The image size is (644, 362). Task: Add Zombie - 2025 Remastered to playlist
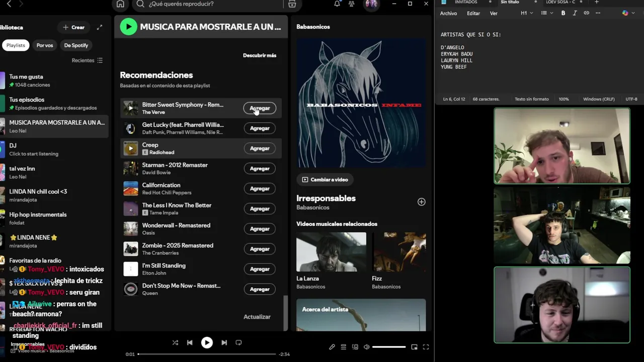coord(260,249)
